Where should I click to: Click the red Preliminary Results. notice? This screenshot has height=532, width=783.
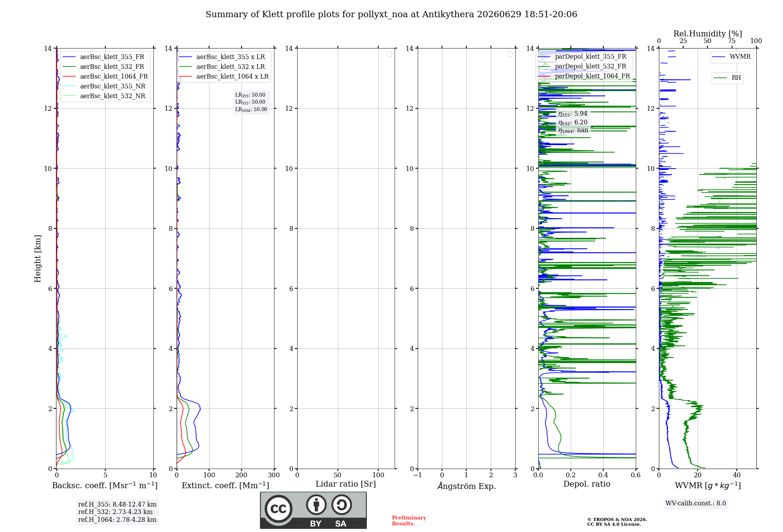tap(409, 521)
